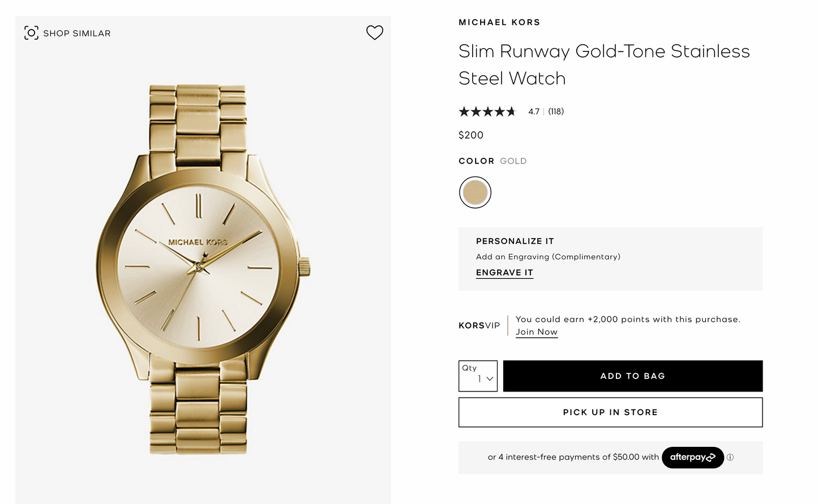The width and height of the screenshot is (818, 504).
Task: Click the Slim Runway watch title
Action: (x=603, y=64)
